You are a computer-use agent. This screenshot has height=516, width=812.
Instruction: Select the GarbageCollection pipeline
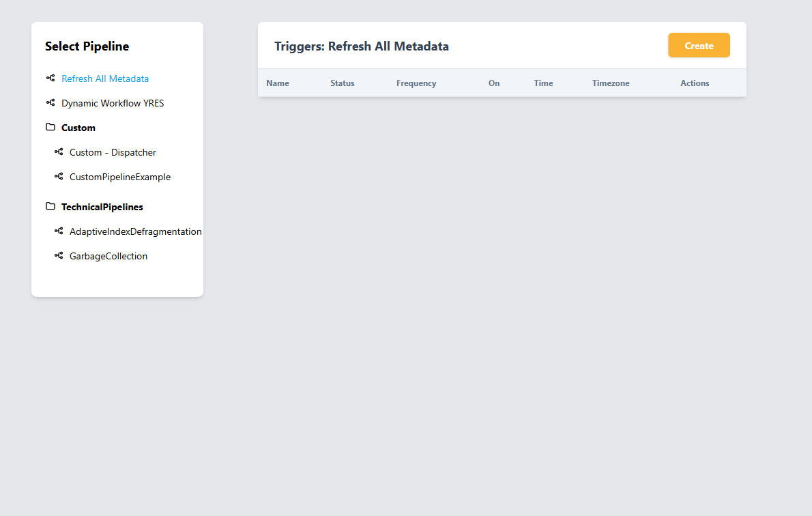tap(108, 256)
